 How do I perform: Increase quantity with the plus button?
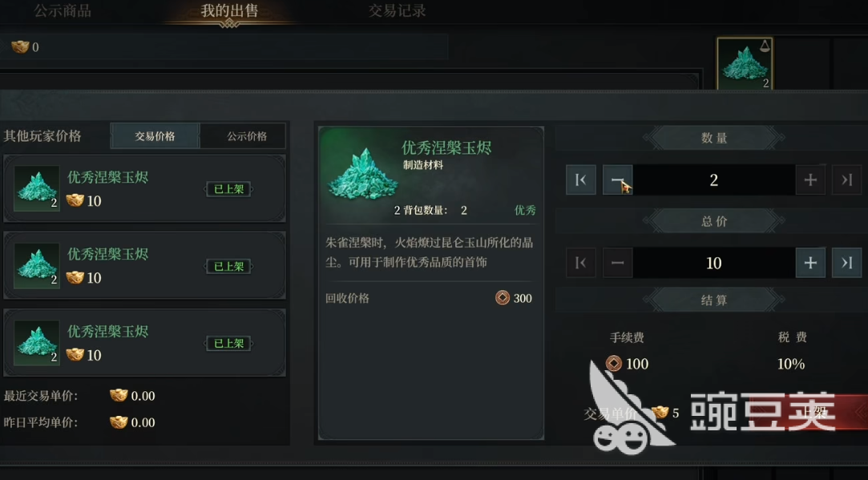pyautogui.click(x=809, y=180)
